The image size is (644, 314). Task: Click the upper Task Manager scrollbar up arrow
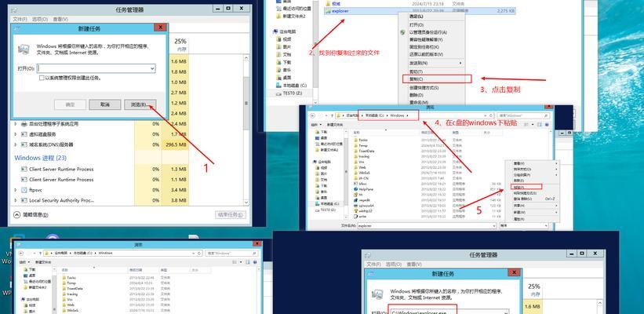pos(246,60)
